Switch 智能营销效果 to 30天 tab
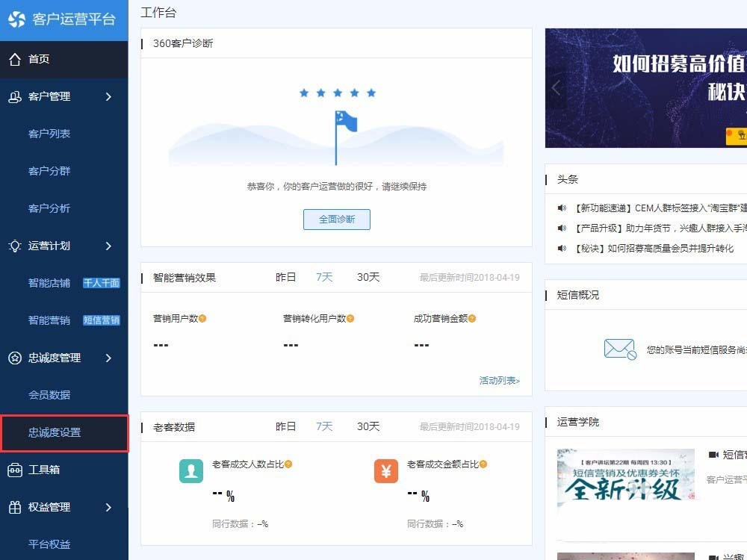 [368, 277]
